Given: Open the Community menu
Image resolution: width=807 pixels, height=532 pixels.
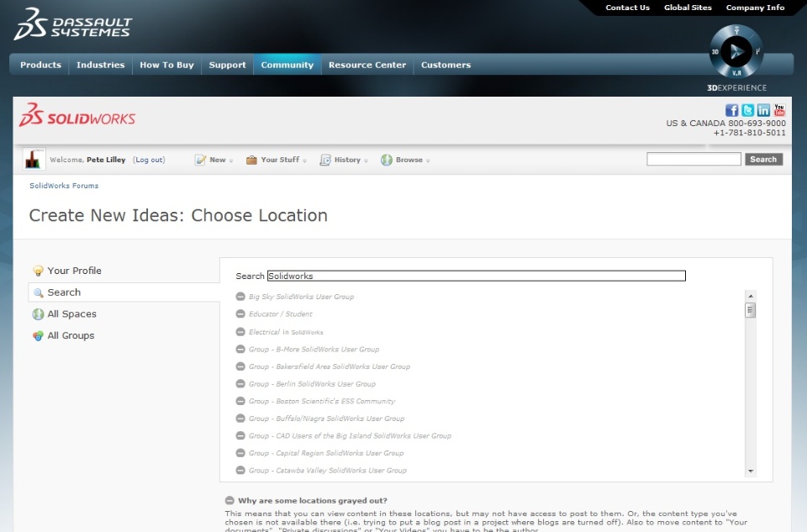Looking at the screenshot, I should (x=287, y=65).
